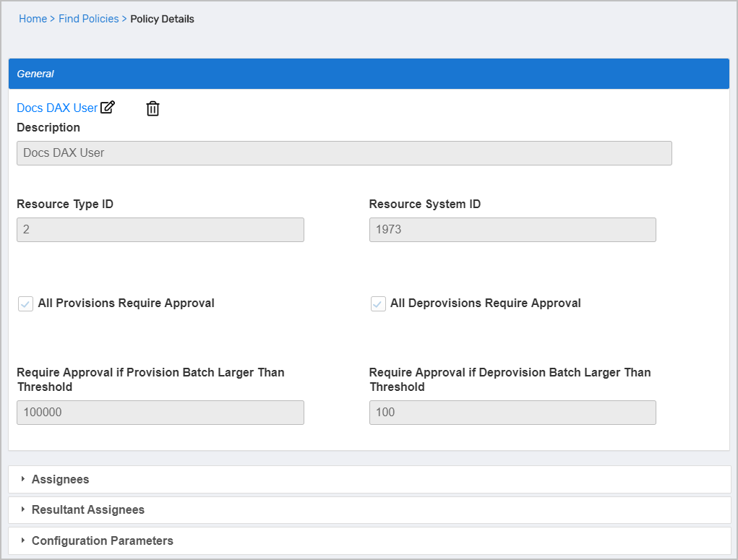Image resolution: width=738 pixels, height=560 pixels.
Task: Navigate to Find Policies breadcrumb link
Action: 88,19
